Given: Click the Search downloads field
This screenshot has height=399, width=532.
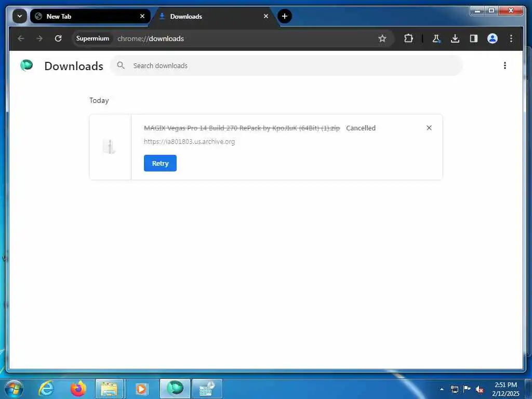Looking at the screenshot, I should pos(286,65).
